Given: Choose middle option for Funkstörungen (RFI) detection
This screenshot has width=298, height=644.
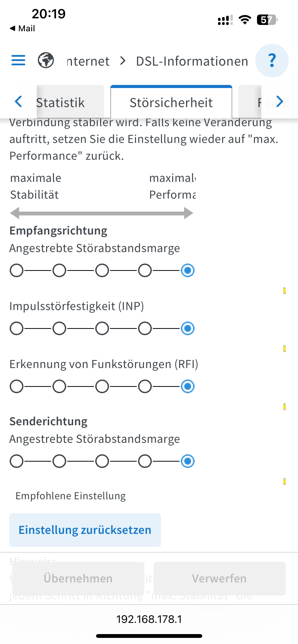Looking at the screenshot, I should point(102,386).
